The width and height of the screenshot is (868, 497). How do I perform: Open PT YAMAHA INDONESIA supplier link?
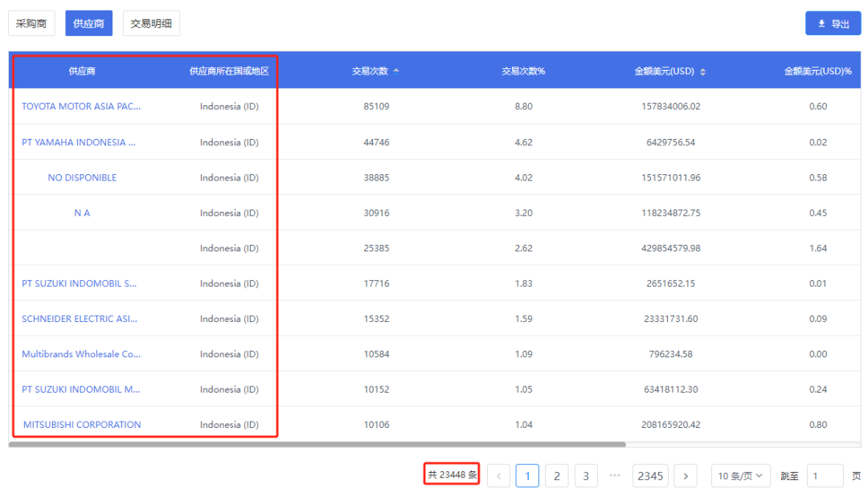79,142
